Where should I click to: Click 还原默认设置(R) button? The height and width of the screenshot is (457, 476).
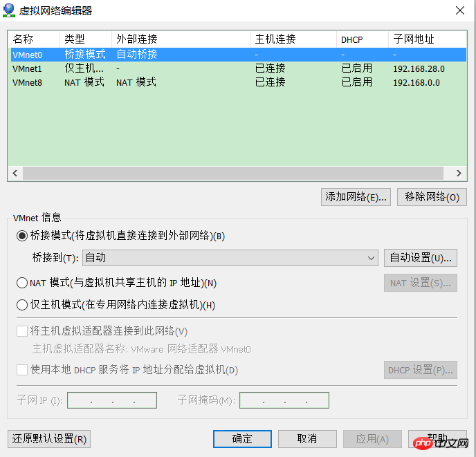click(x=49, y=439)
